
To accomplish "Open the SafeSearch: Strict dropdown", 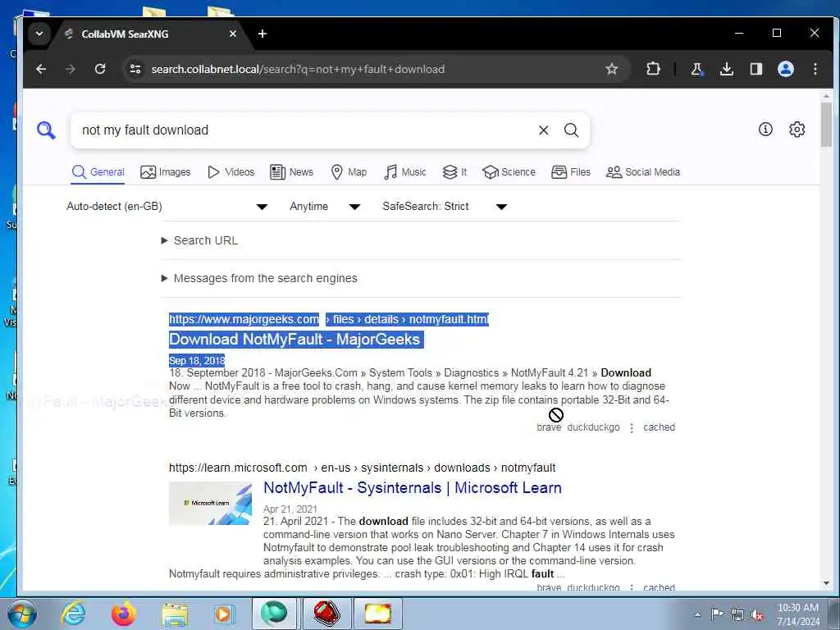I will tap(445, 206).
